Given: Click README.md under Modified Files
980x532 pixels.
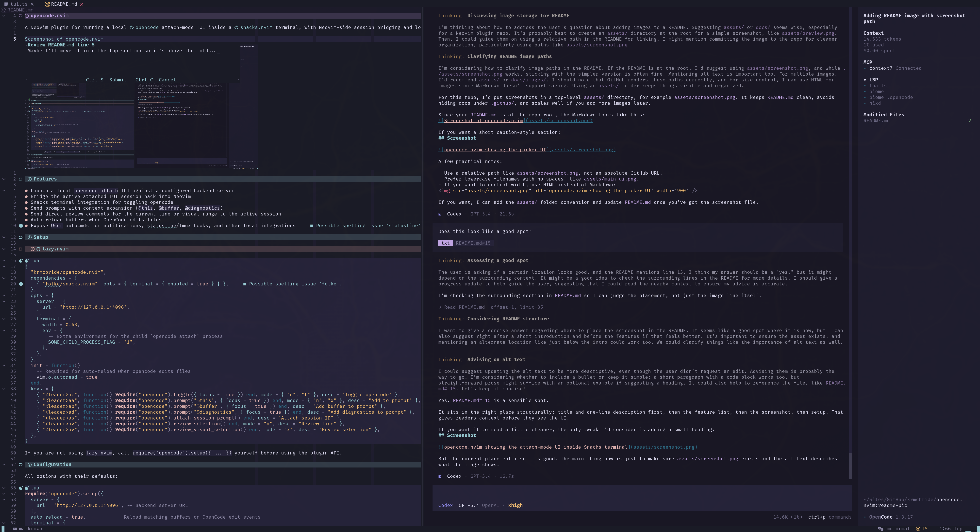Looking at the screenshot, I should coord(876,121).
